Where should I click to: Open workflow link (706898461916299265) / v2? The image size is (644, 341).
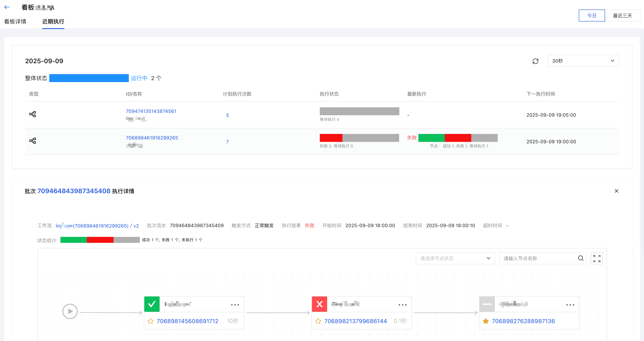[97, 226]
